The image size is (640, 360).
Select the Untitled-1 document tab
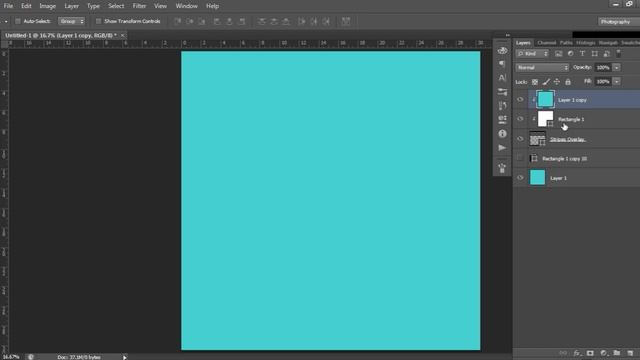click(x=61, y=36)
